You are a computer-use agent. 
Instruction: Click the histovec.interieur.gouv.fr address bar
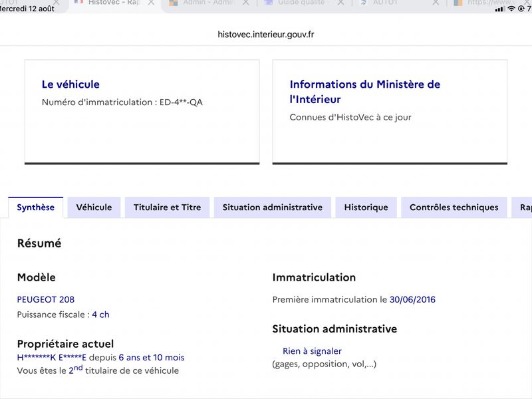[266, 35]
